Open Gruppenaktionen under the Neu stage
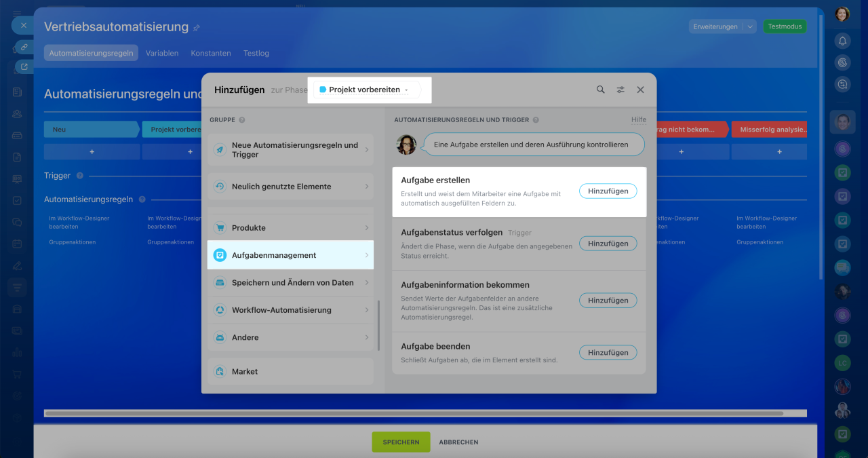 click(73, 242)
